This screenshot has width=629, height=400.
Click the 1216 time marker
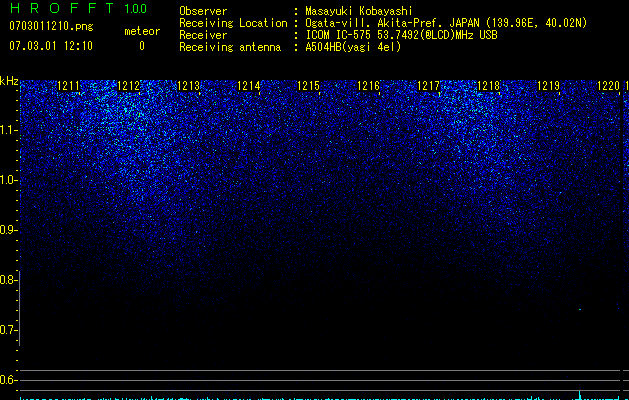point(368,86)
